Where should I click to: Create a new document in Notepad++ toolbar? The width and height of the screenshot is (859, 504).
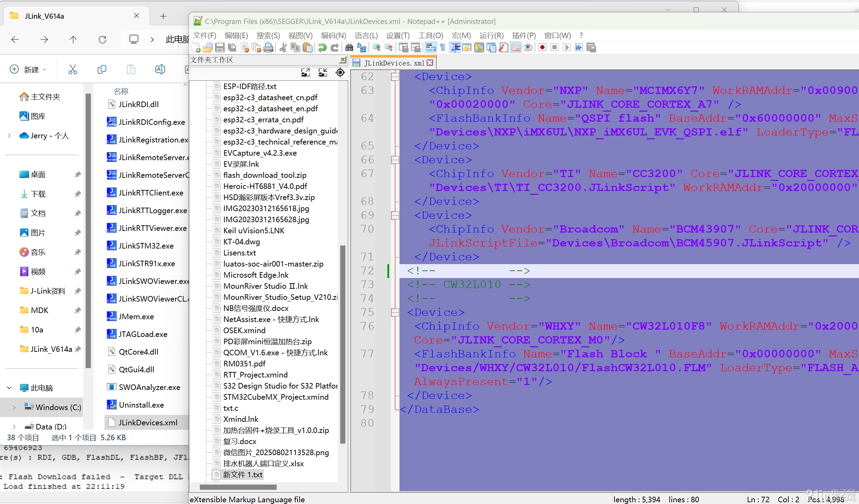point(196,47)
